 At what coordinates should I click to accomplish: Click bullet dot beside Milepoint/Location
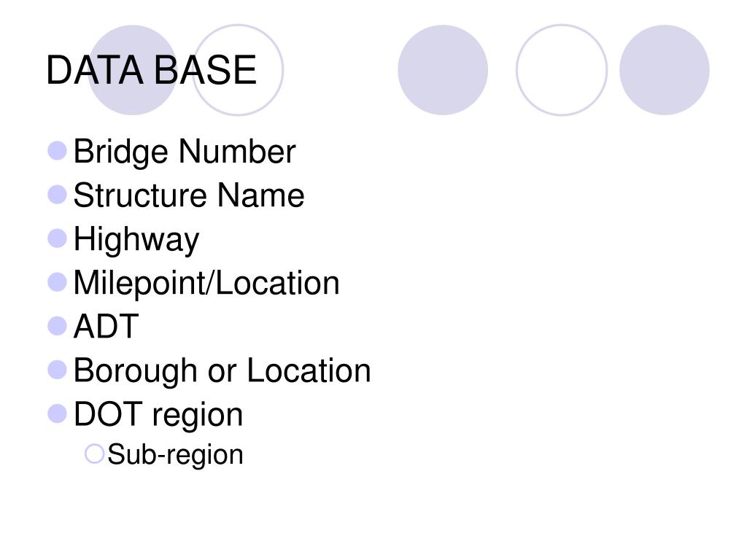tap(57, 282)
